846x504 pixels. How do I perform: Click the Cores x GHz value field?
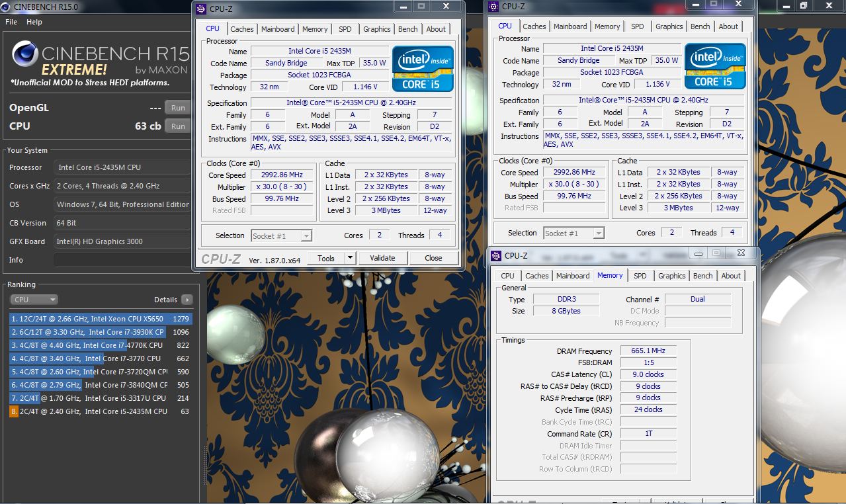click(122, 186)
